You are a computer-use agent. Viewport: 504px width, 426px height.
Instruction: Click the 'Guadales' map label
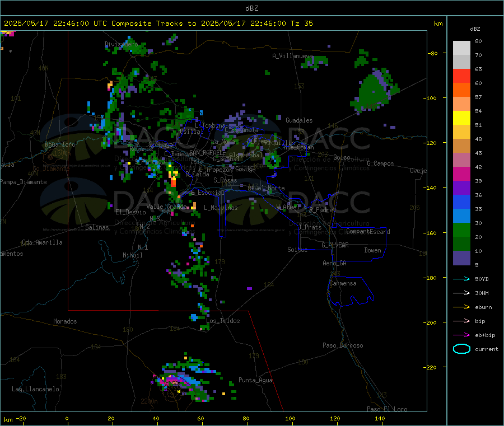click(x=299, y=120)
